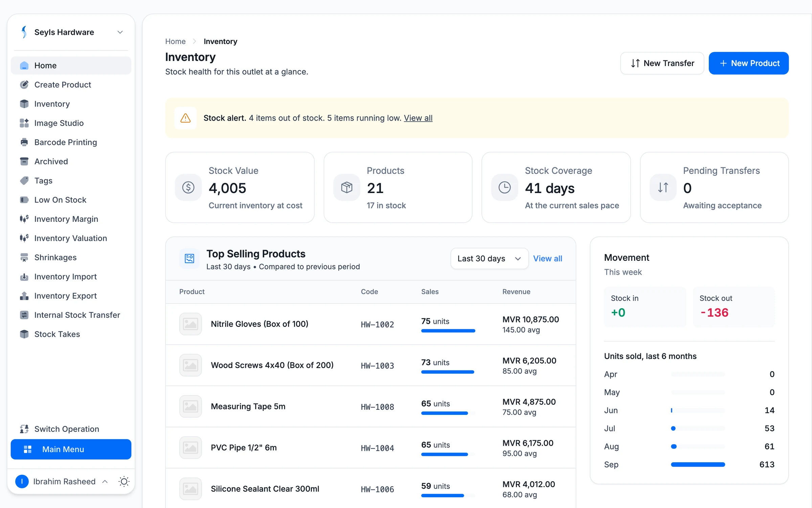Screen dimensions: 812x508
Task: Click the Stock in +0 value
Action: pyautogui.click(x=618, y=313)
